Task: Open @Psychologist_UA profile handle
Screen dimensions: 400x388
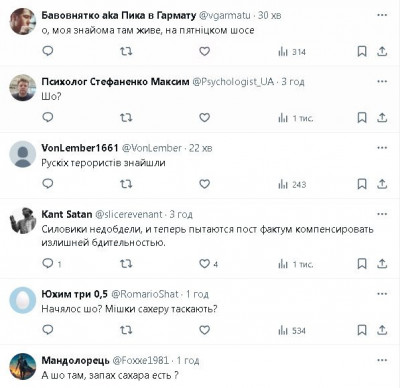Action: pos(233,82)
